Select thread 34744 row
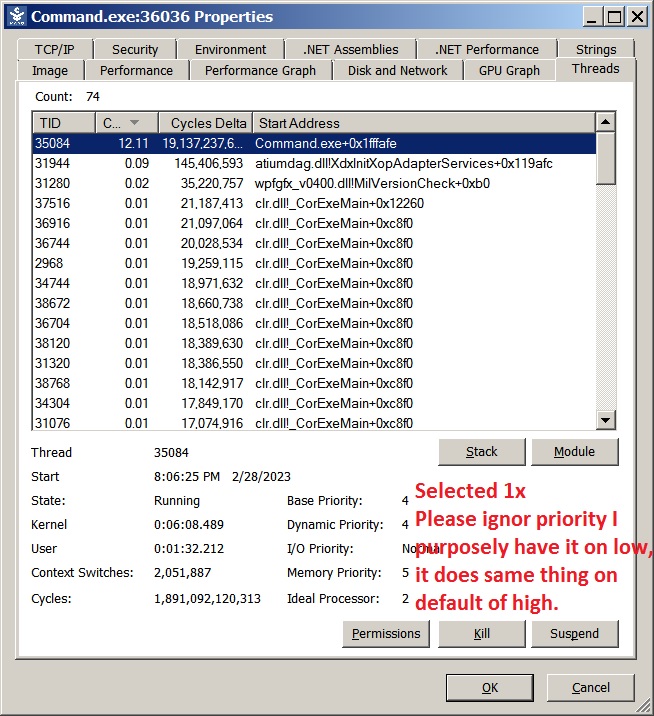This screenshot has height=716, width=654. (314, 284)
